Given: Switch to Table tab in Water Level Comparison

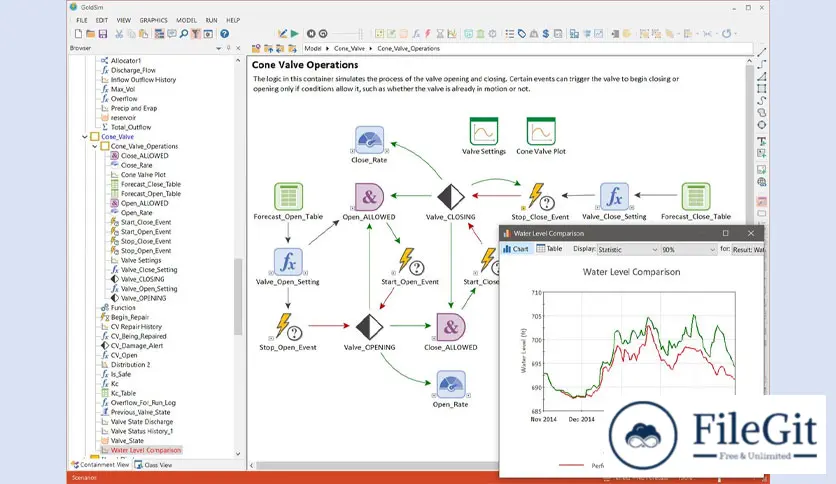Looking at the screenshot, I should tap(549, 248).
